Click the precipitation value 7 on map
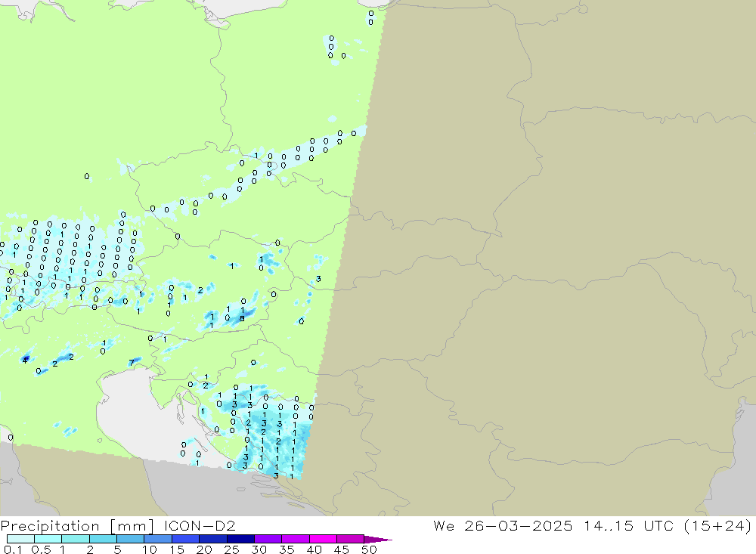 (132, 363)
